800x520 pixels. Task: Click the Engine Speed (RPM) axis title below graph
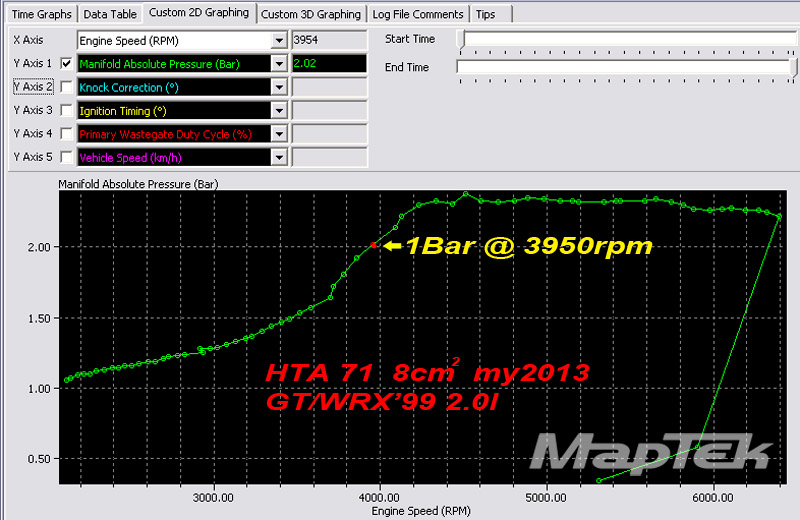pyautogui.click(x=421, y=511)
